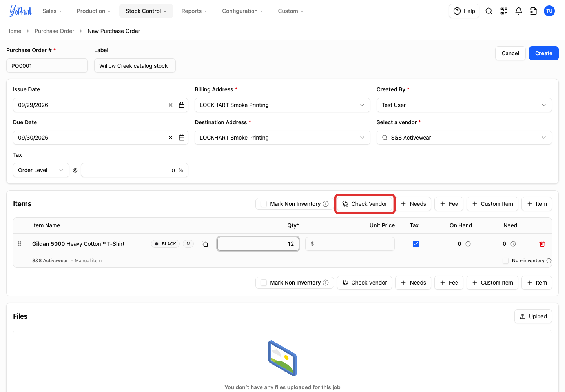This screenshot has height=392, width=565.
Task: Open the Select a vendor dropdown
Action: click(464, 138)
